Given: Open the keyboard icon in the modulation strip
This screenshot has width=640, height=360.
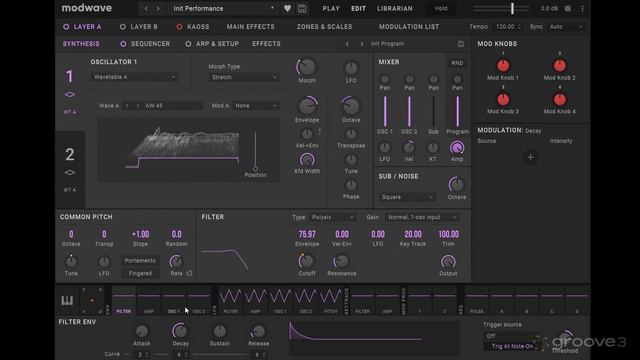Looking at the screenshot, I should tap(67, 301).
